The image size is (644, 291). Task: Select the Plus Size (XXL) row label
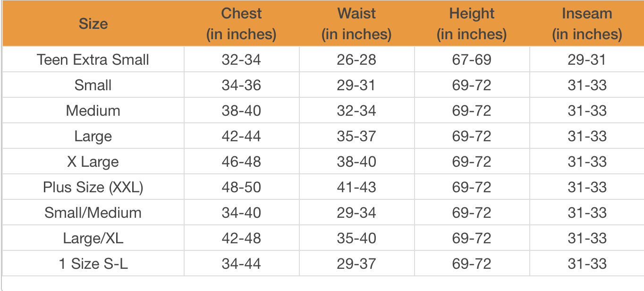(93, 187)
